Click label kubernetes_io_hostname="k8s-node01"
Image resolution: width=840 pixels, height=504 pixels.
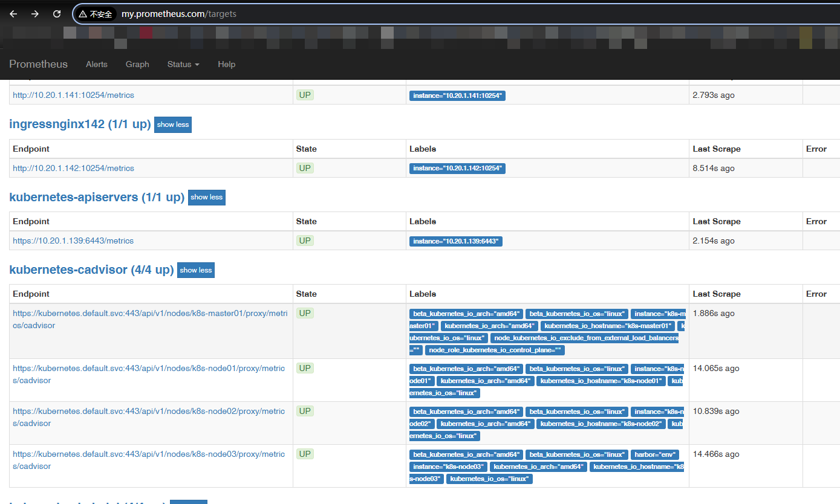click(601, 381)
